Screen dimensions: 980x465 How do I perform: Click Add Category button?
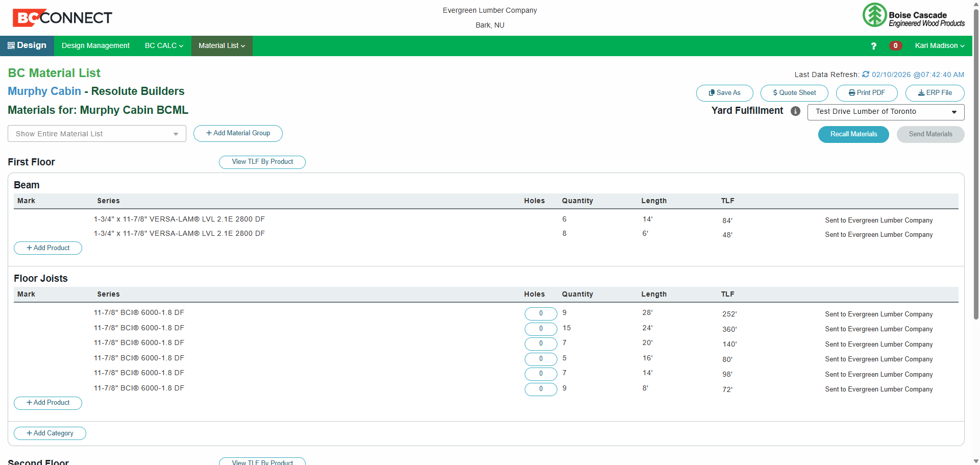50,433
